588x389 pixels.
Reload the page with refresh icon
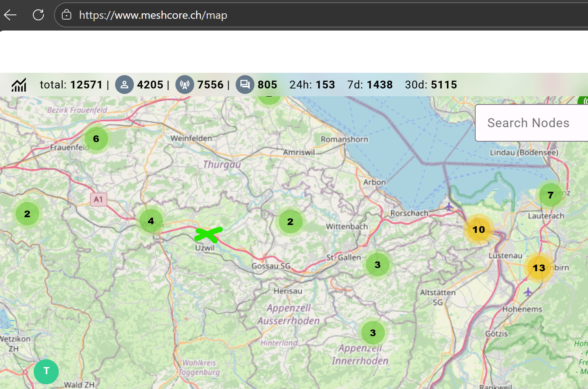[38, 15]
